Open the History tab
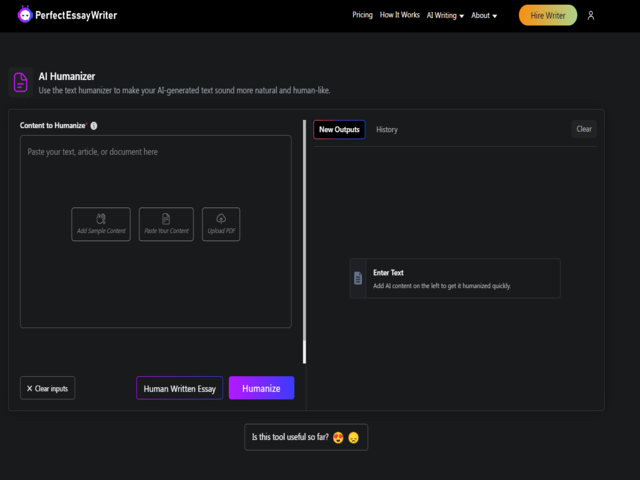The width and height of the screenshot is (640, 480). click(x=387, y=129)
